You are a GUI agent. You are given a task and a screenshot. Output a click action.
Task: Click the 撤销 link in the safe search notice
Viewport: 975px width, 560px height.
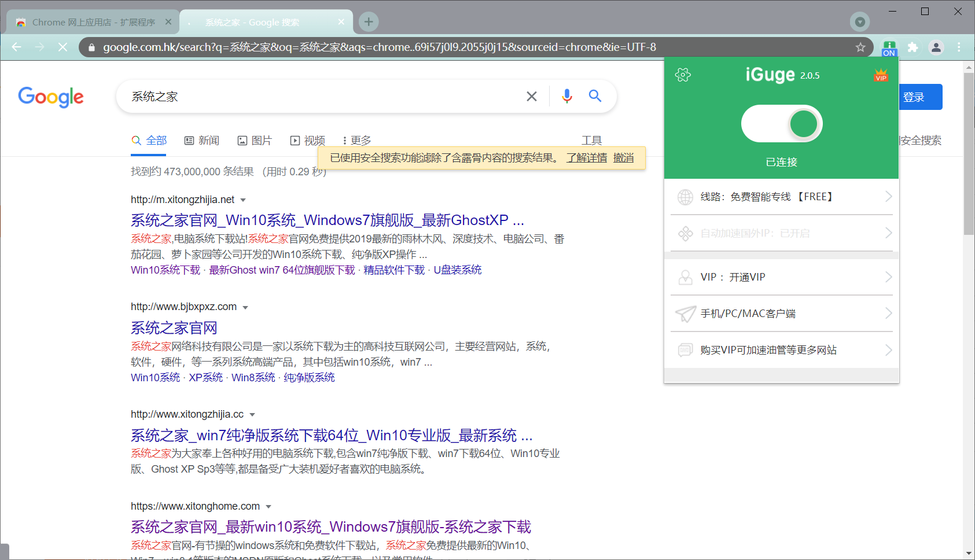[x=623, y=158]
